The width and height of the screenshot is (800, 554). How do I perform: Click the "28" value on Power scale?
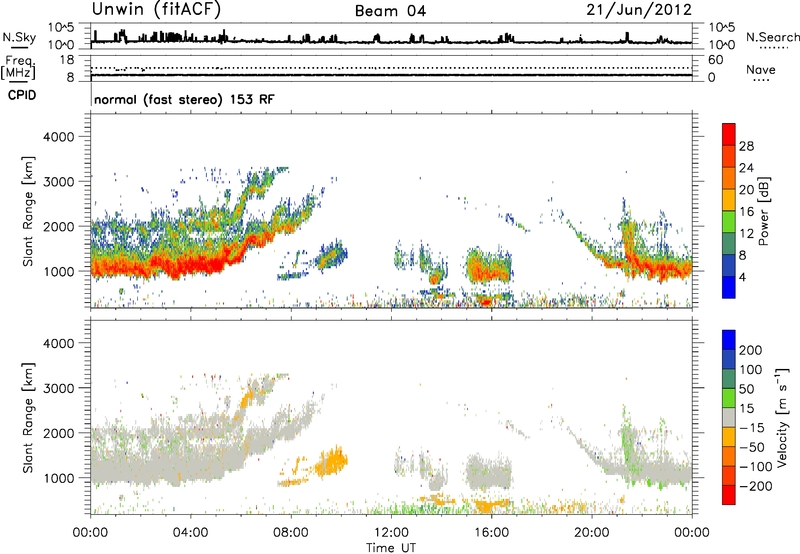746,146
